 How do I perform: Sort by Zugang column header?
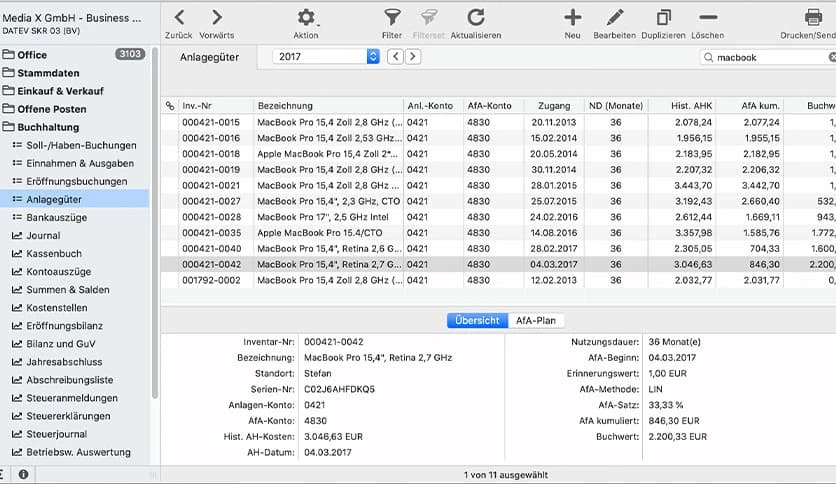point(554,106)
